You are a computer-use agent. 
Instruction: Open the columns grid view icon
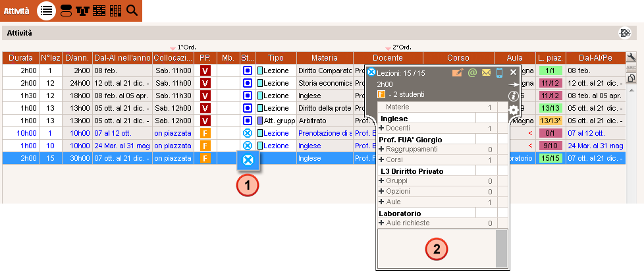115,11
